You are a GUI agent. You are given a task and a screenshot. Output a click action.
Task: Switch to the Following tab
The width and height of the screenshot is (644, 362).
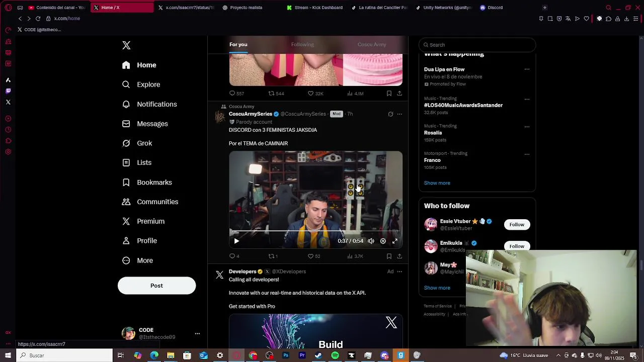point(302,45)
